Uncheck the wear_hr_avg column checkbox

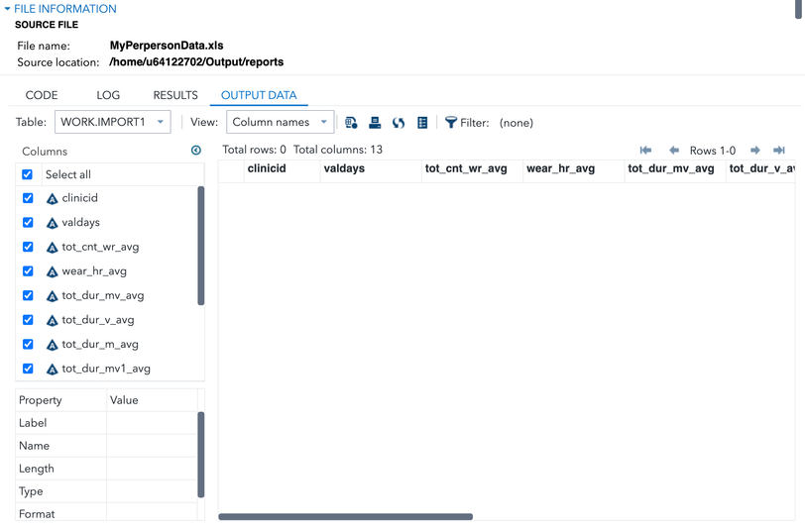28,270
